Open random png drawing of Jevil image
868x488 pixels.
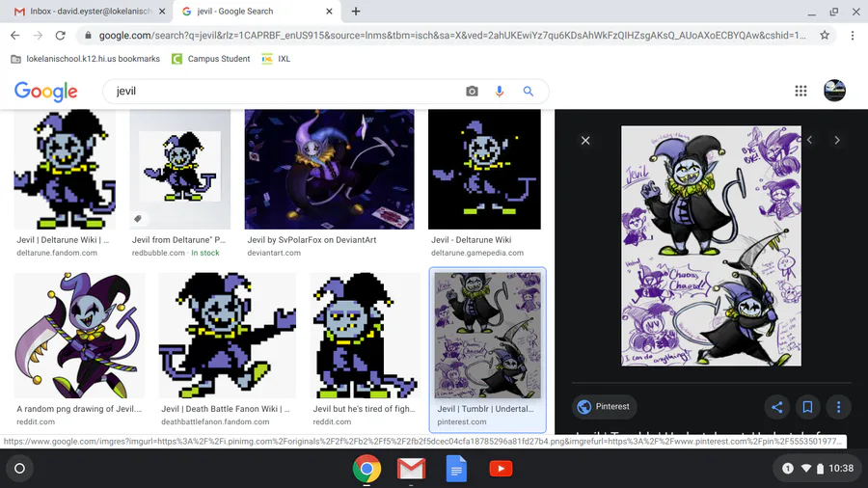pyautogui.click(x=79, y=336)
